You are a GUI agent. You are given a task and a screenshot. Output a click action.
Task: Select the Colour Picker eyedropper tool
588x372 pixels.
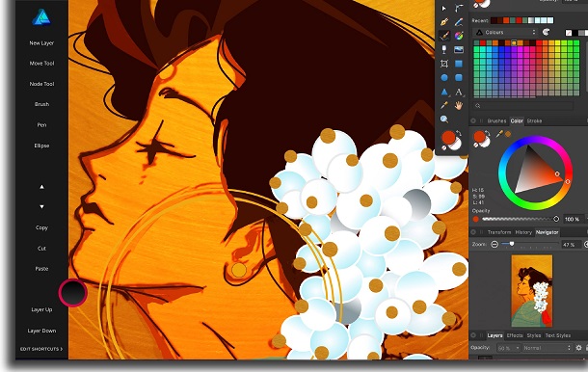[444, 106]
